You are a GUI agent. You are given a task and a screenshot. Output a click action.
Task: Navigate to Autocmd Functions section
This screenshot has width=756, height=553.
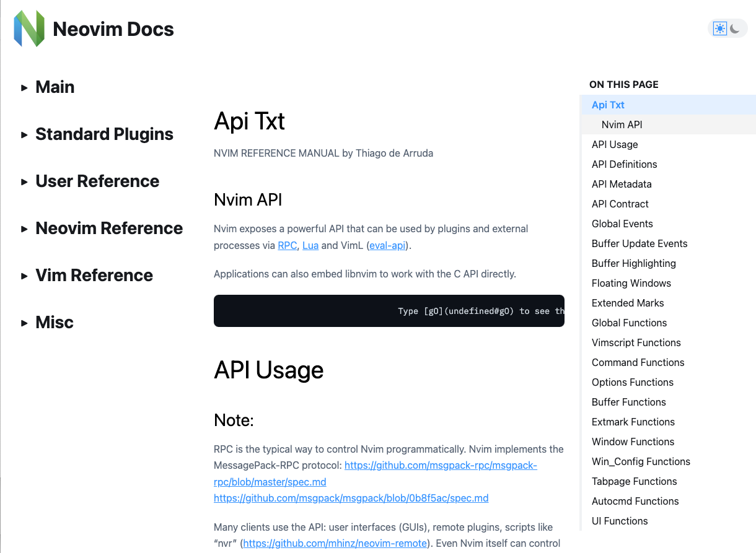(x=635, y=501)
